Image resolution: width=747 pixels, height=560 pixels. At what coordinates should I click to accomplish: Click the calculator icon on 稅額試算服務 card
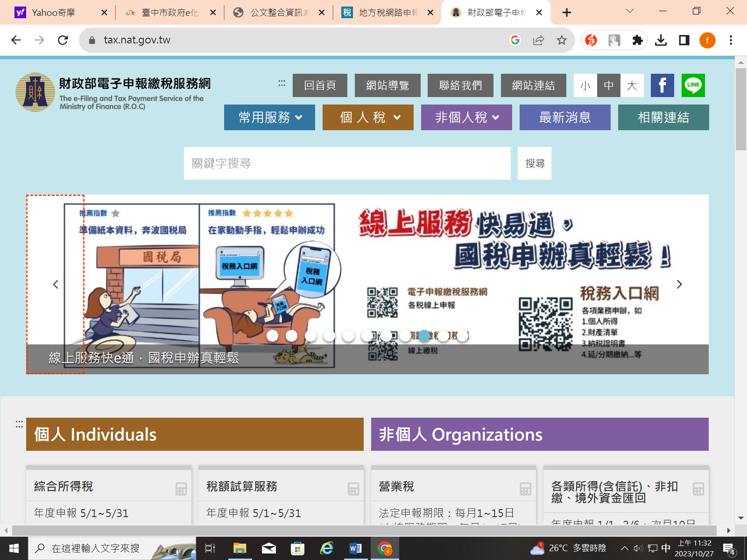(x=353, y=489)
